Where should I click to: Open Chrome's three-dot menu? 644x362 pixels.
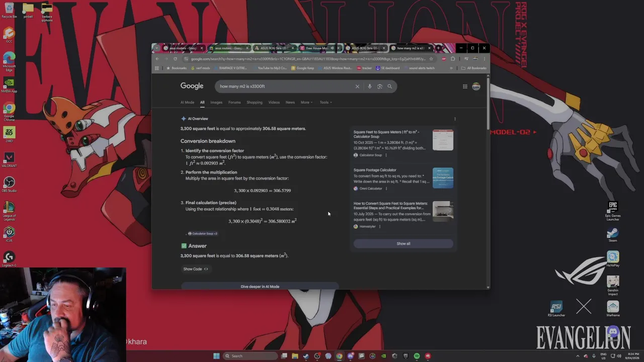485,59
